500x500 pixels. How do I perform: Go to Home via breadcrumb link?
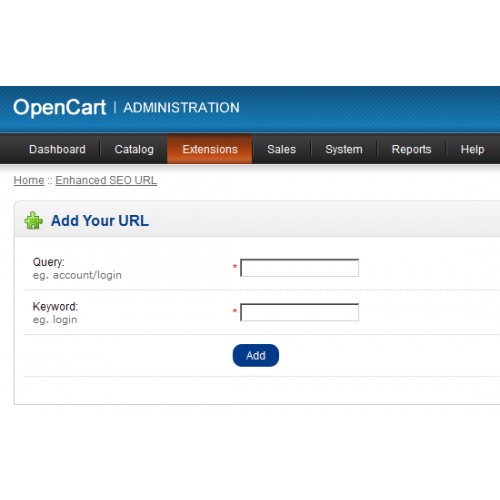point(29,180)
